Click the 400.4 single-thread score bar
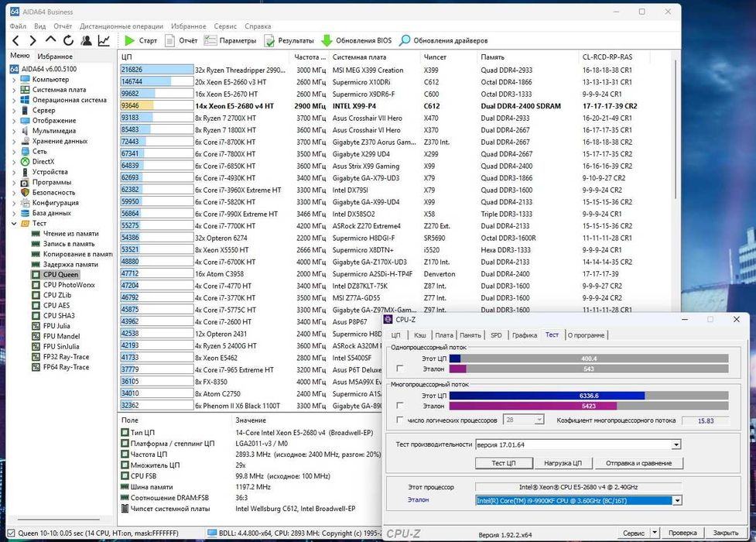 (x=589, y=358)
